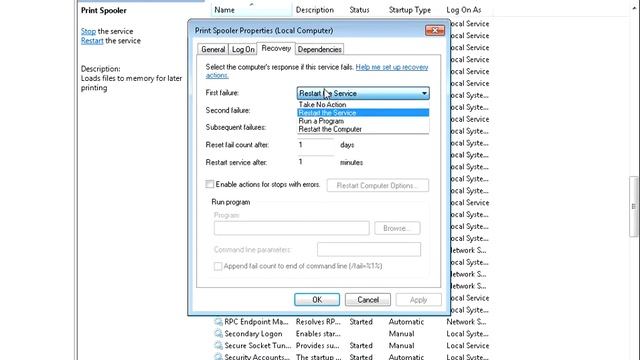The image size is (640, 360).
Task: Select the RPC Endpoint Ma... service name
Action: 256,322
